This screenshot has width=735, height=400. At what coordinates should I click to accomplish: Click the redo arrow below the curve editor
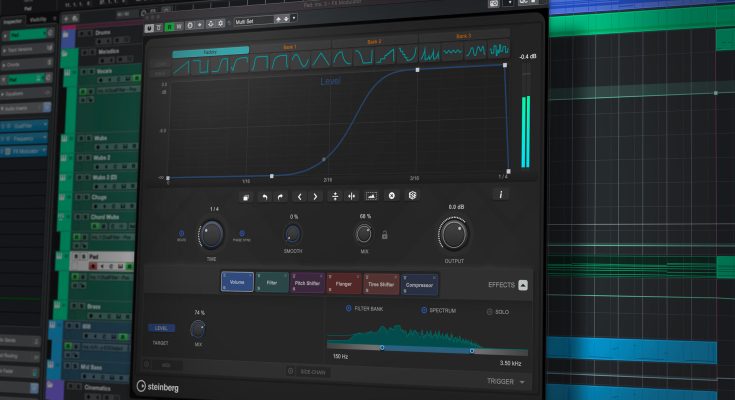point(280,196)
